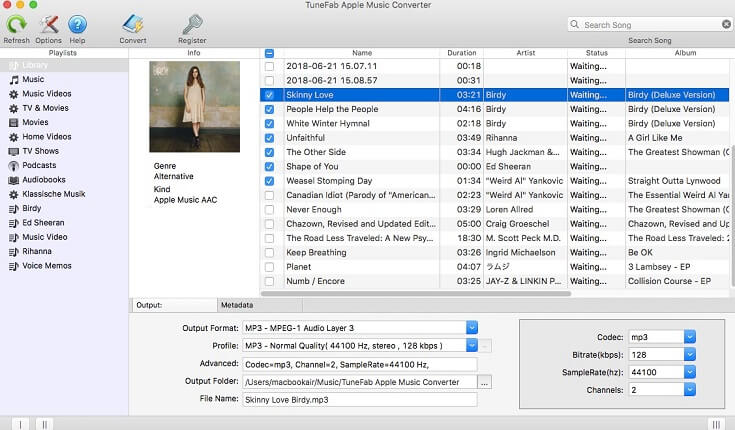Uncheck the White Winter Hymnal checkbox
The image size is (735, 430).
click(269, 124)
